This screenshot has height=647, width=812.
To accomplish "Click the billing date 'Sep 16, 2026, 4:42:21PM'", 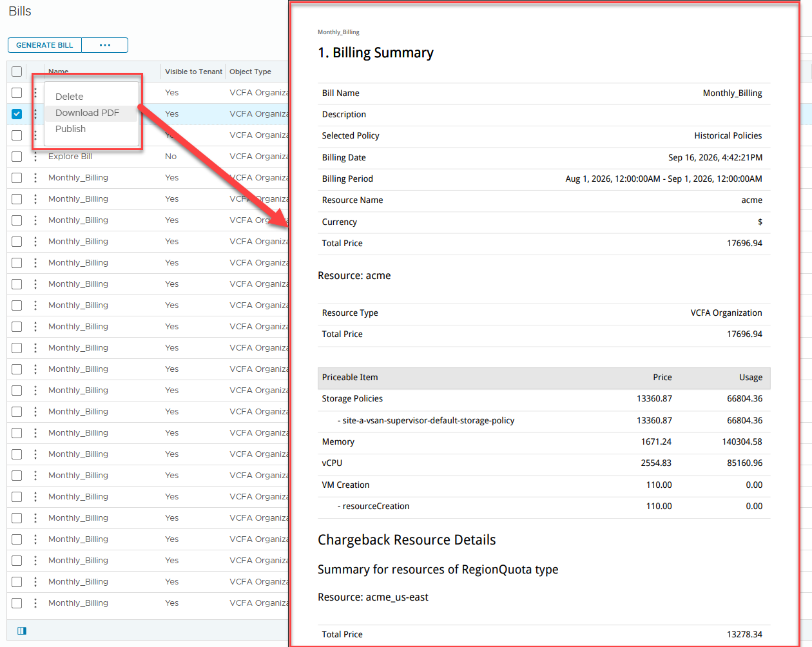I will [x=715, y=157].
